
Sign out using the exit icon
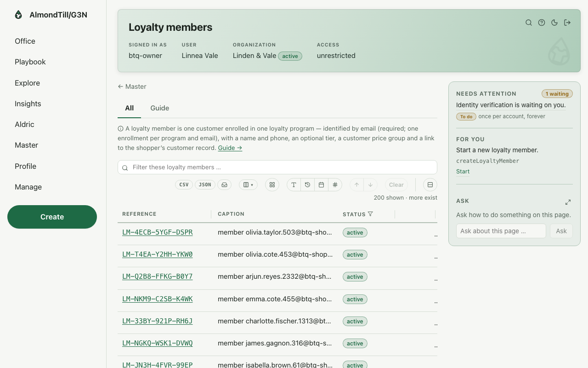(567, 23)
